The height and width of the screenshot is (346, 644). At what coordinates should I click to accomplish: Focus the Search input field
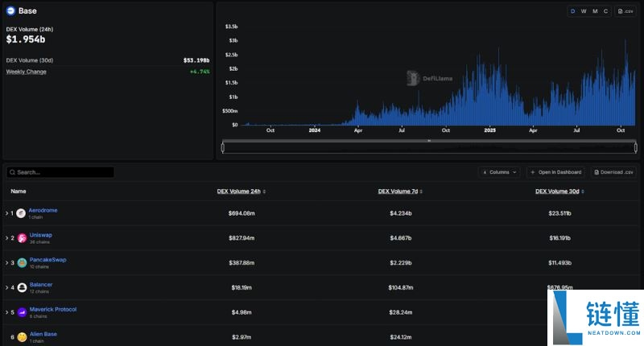click(x=60, y=172)
